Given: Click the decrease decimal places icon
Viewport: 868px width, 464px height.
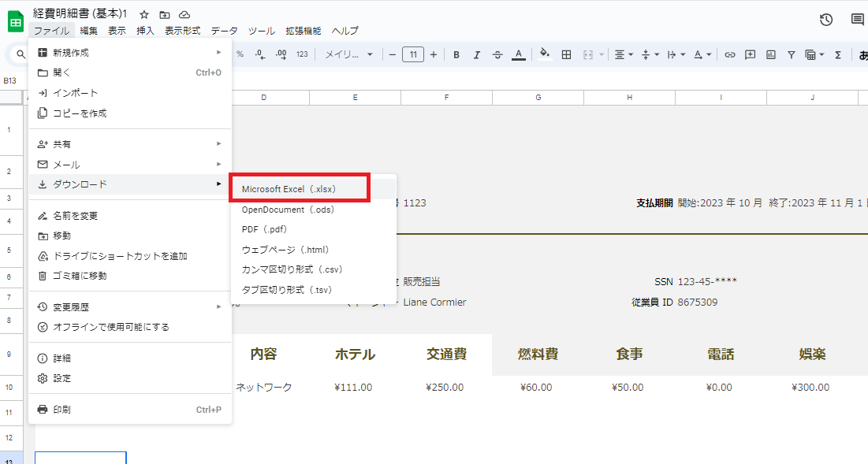Looking at the screenshot, I should 259,54.
